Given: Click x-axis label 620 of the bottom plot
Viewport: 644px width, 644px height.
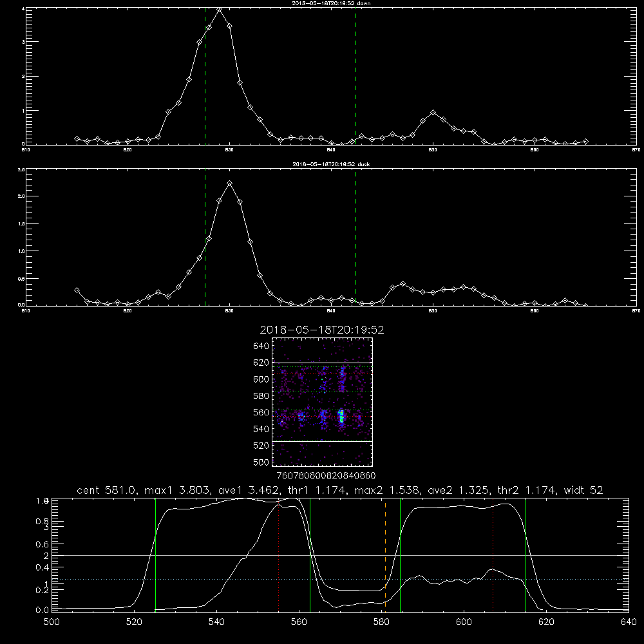Looking at the screenshot, I should [x=546, y=622].
